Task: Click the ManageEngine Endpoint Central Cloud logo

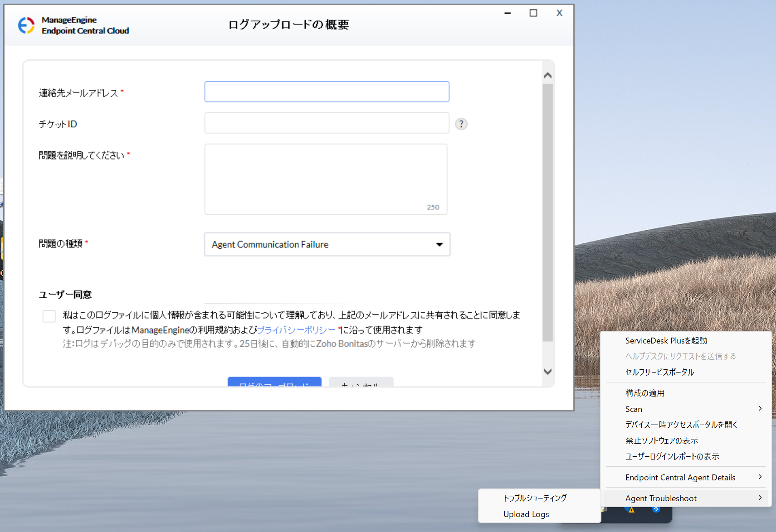Action: pyautogui.click(x=73, y=25)
